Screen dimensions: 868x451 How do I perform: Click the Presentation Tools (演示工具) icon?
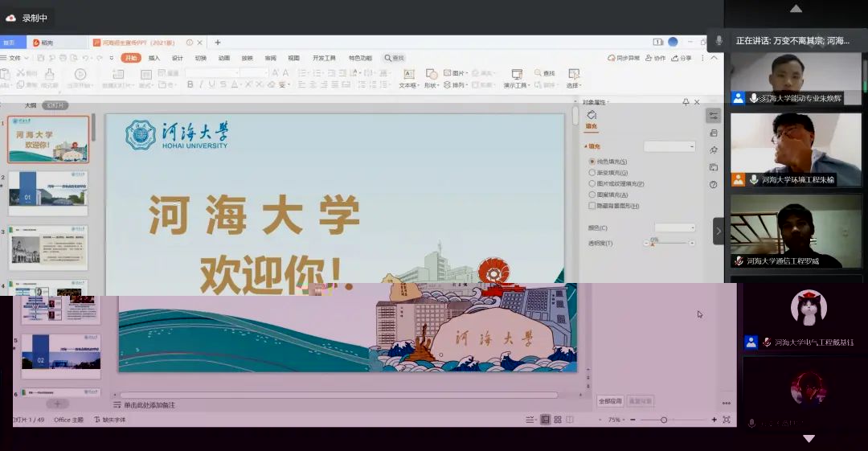coord(516,75)
